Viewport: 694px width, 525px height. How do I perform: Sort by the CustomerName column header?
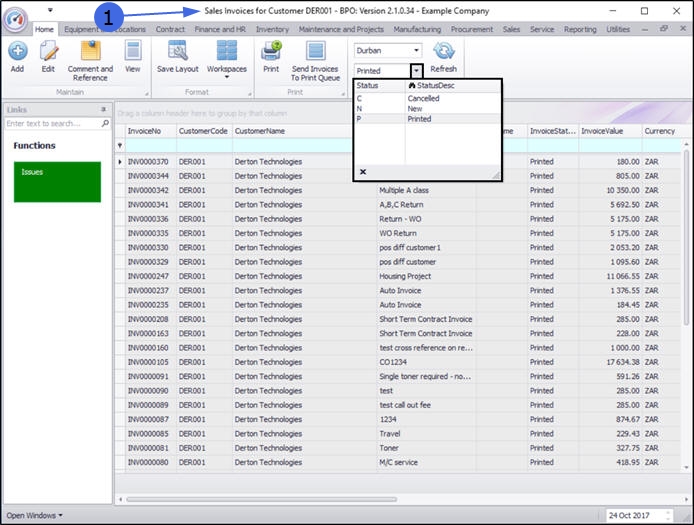pos(292,131)
